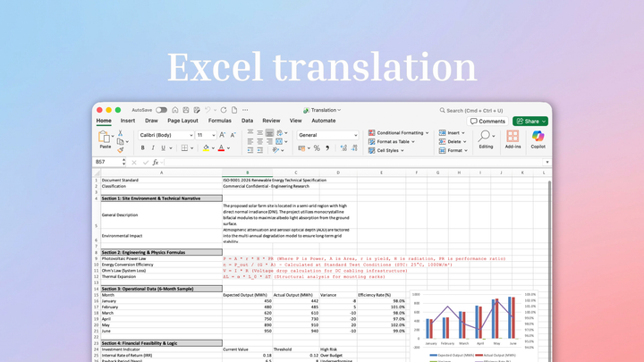Switch to the Draw tab

151,121
